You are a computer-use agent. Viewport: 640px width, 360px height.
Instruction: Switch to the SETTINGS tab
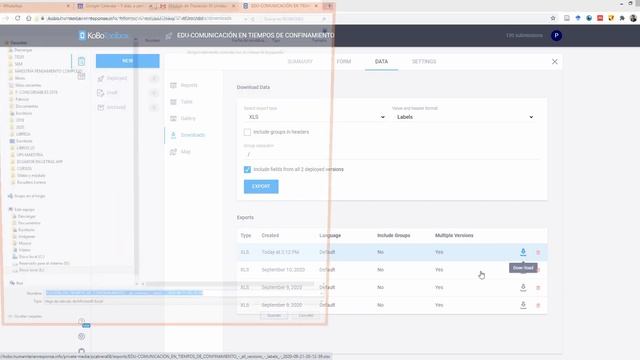pyautogui.click(x=424, y=62)
